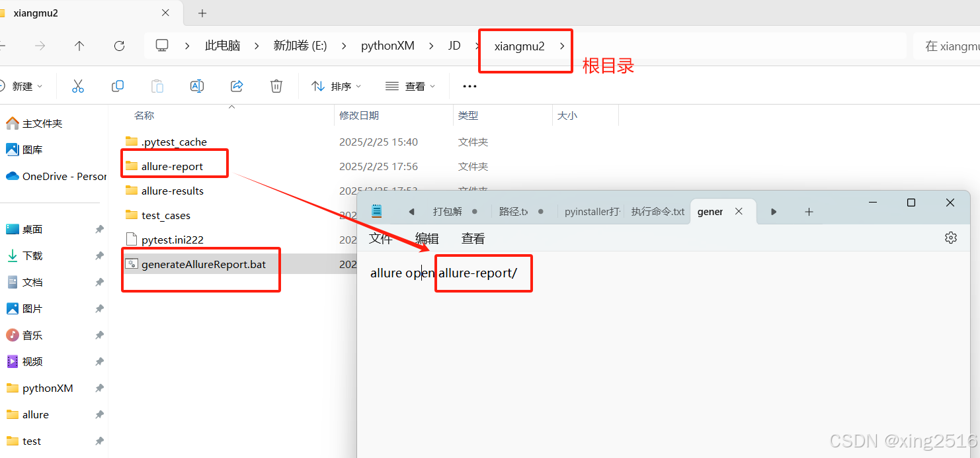This screenshot has height=458, width=980.
Task: Toggle pin for 桌面 in sidebar
Action: coord(99,229)
